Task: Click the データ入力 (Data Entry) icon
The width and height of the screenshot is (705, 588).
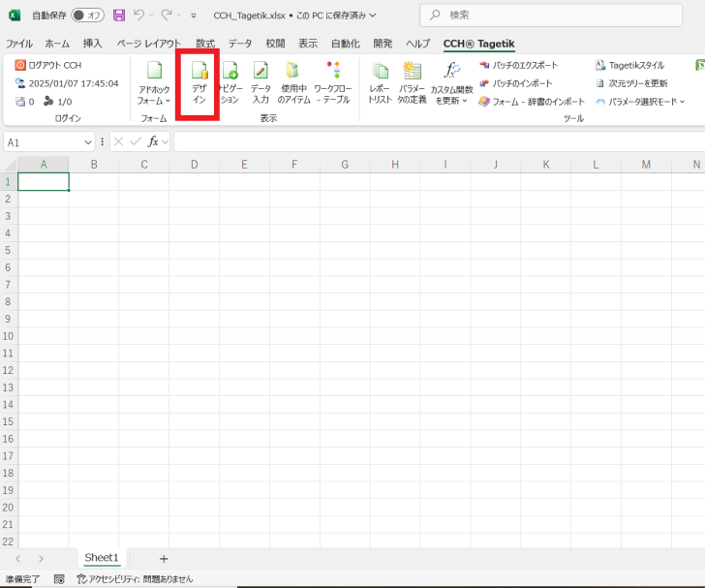Action: coord(261,82)
